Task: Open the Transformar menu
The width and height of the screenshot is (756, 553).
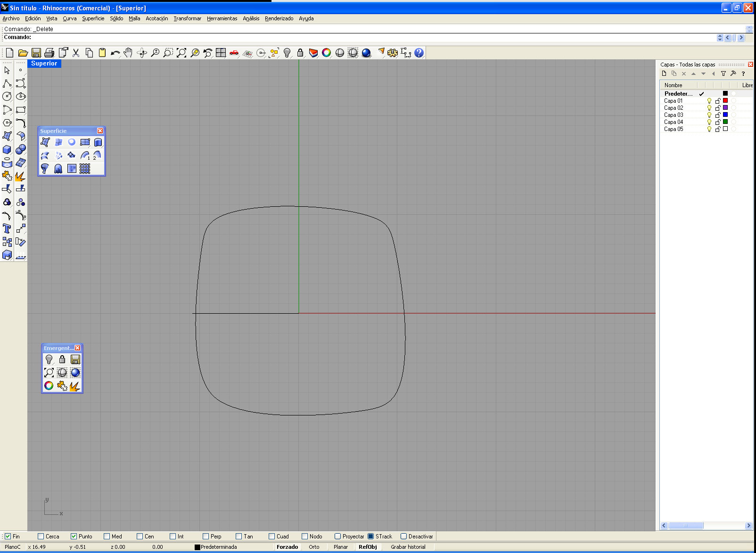Action: (x=187, y=18)
